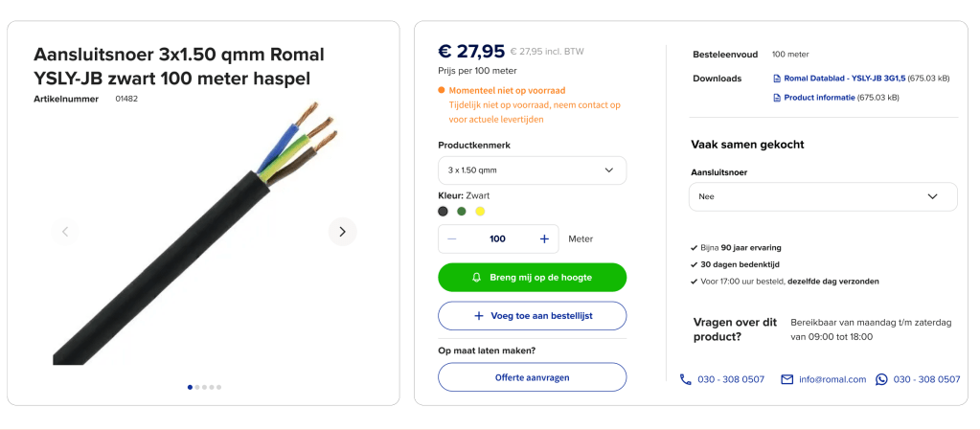980x430 pixels.
Task: Click Product informatie document icon
Action: click(x=777, y=98)
